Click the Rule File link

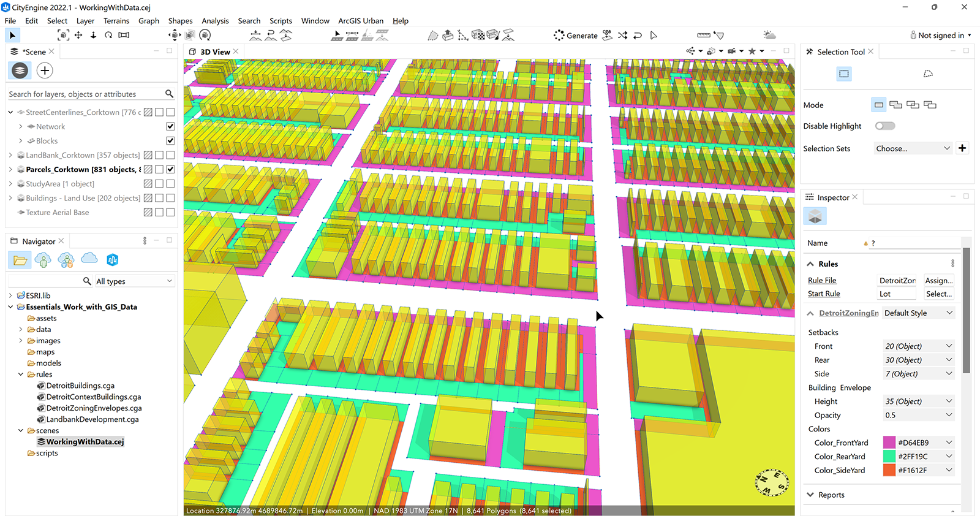tap(822, 281)
